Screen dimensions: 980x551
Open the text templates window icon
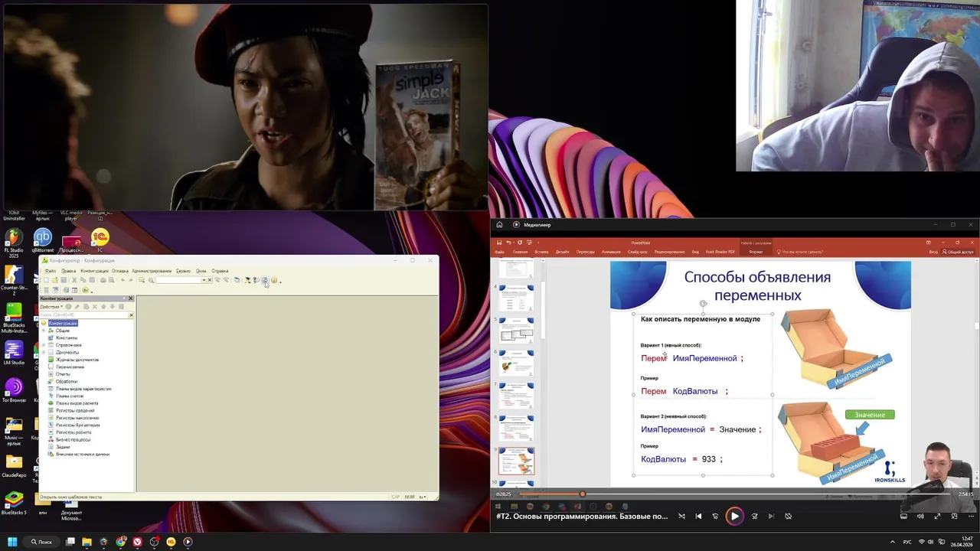coord(265,280)
